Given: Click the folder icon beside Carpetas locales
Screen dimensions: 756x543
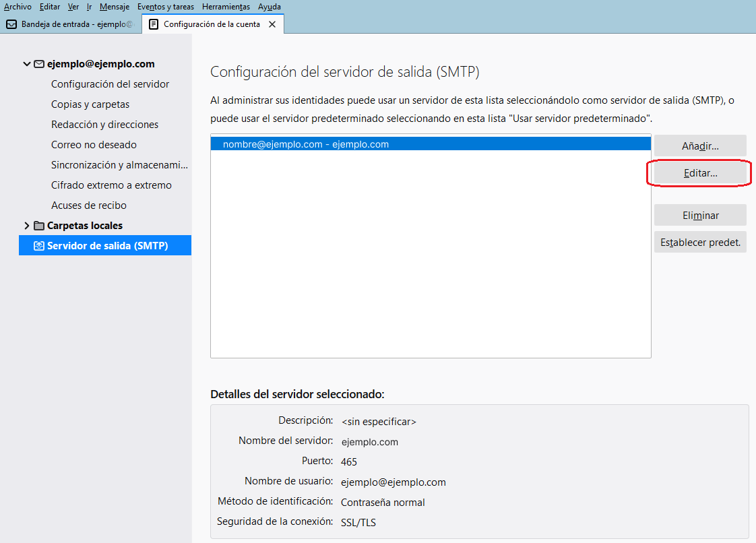Looking at the screenshot, I should point(39,226).
